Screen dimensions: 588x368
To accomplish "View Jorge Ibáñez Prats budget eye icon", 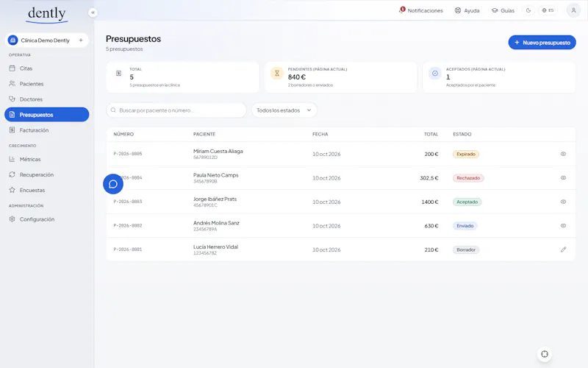I will point(563,202).
